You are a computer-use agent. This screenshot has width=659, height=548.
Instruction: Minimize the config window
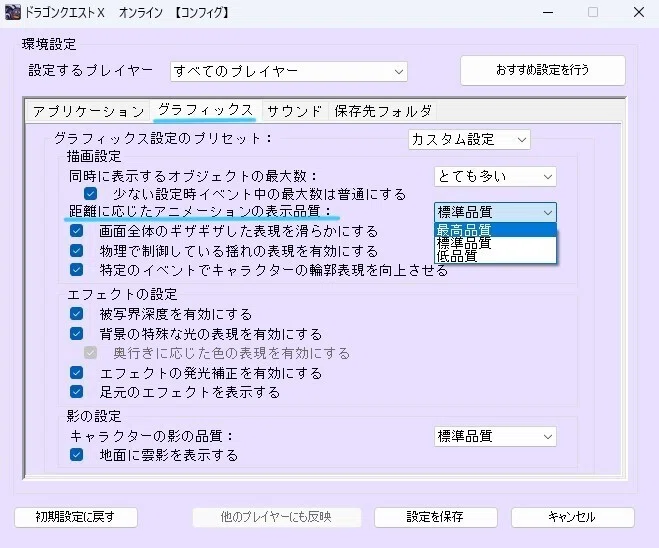tap(548, 13)
